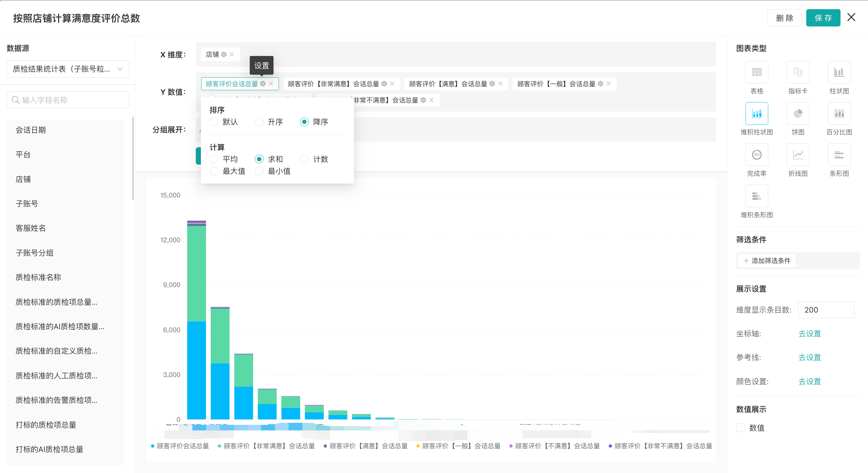Choose 最大值 calculation

(x=214, y=171)
